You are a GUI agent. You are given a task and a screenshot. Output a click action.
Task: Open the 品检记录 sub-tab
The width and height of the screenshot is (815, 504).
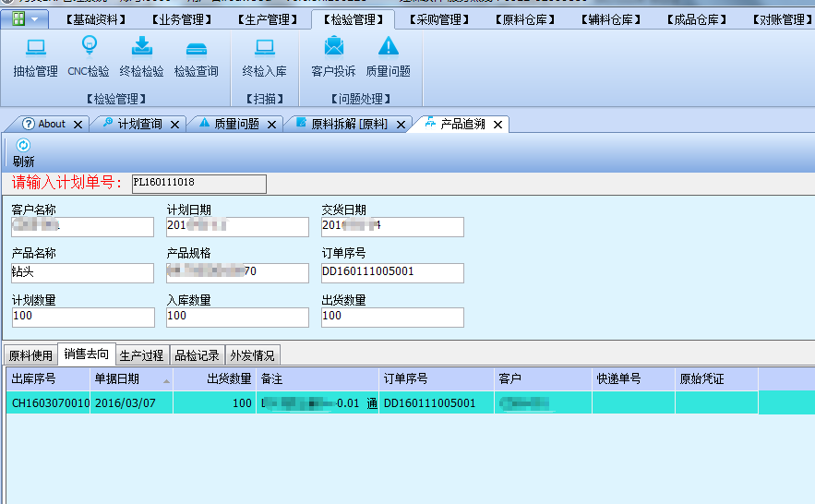pos(198,355)
